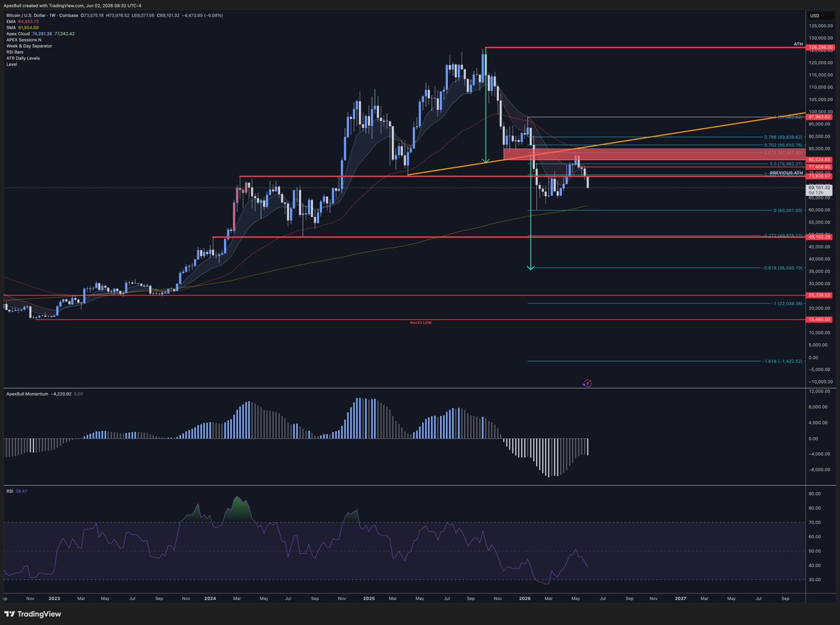Select the Level indicator legend
The image size is (840, 625).
coord(11,64)
